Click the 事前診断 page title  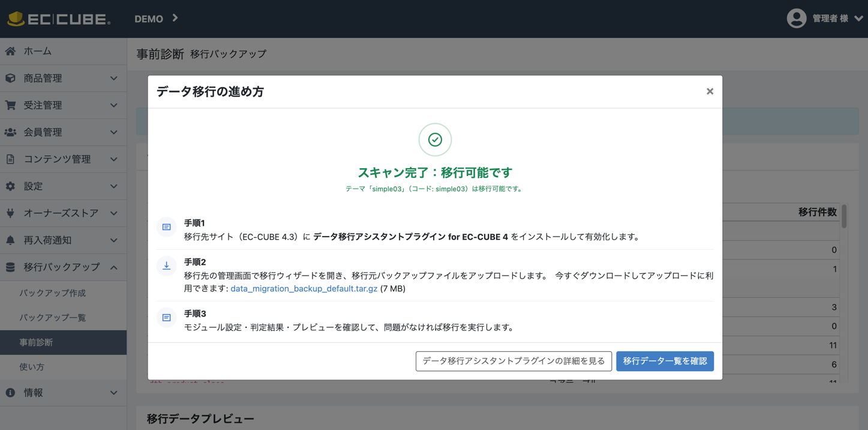(160, 54)
